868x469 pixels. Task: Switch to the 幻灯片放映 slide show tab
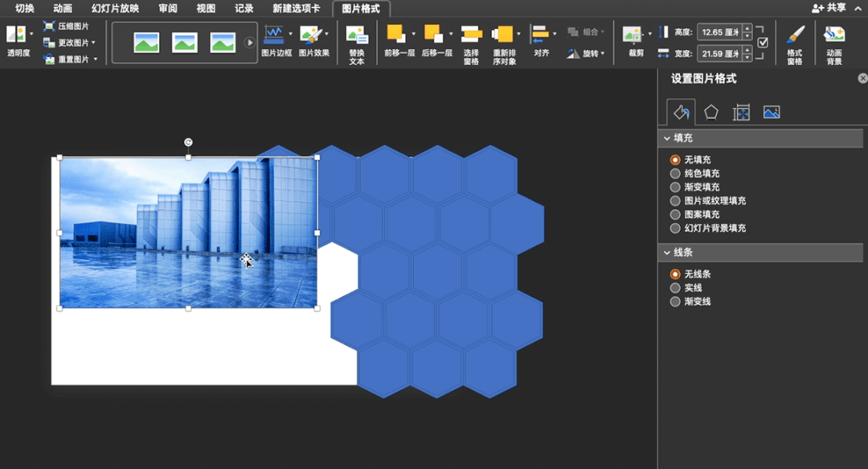coord(115,8)
